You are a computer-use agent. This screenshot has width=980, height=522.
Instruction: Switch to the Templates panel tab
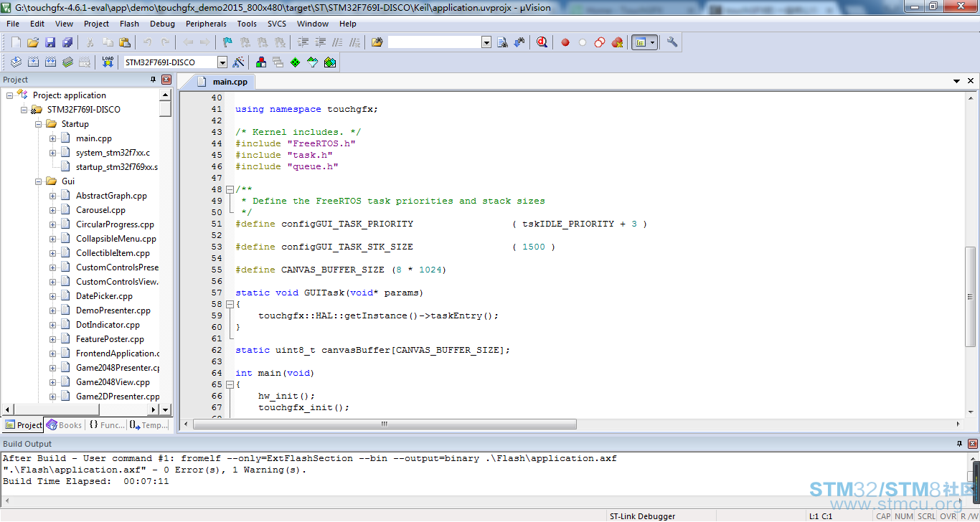[149, 425]
